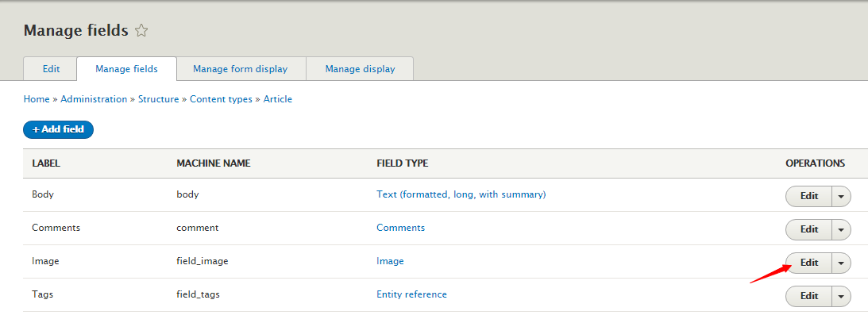
Task: Select the 'Tags' label cell
Action: tap(43, 294)
